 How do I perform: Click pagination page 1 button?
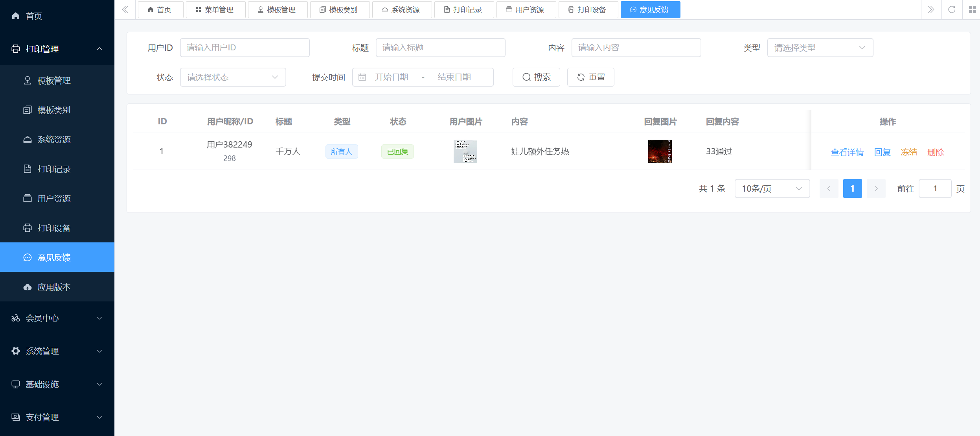pos(853,188)
